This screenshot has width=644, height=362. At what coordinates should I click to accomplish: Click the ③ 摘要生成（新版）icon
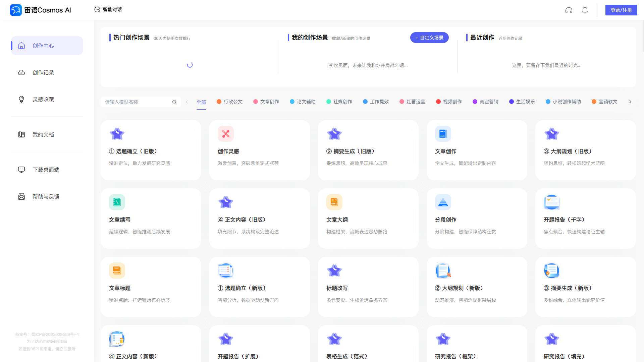pos(552,270)
